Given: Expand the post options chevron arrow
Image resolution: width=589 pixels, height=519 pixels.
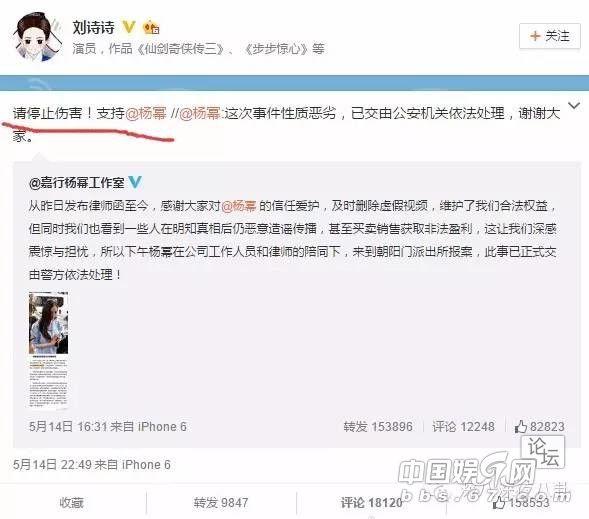Looking at the screenshot, I should (x=574, y=106).
